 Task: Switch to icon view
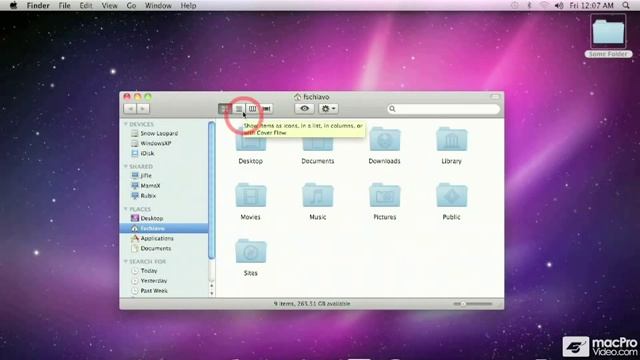coord(225,109)
